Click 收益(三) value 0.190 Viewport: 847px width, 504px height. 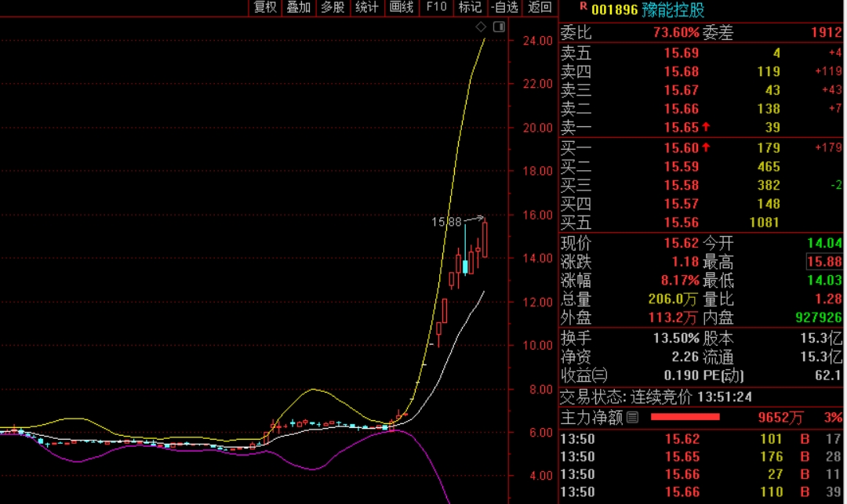click(682, 375)
